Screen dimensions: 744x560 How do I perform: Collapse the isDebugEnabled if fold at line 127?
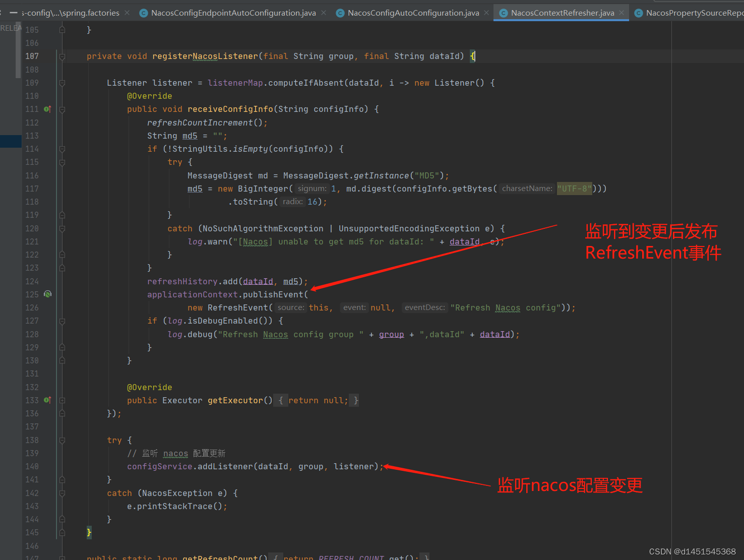62,321
